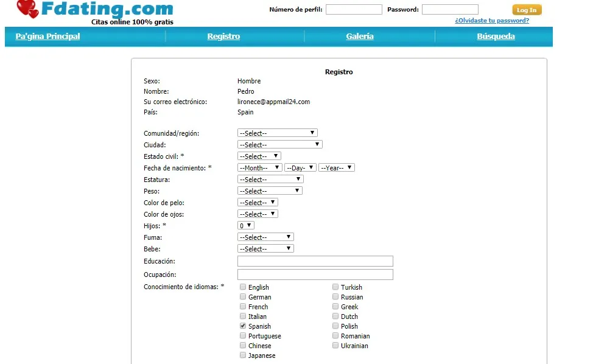Focus the Password input field
The image size is (593, 364).
(x=450, y=10)
